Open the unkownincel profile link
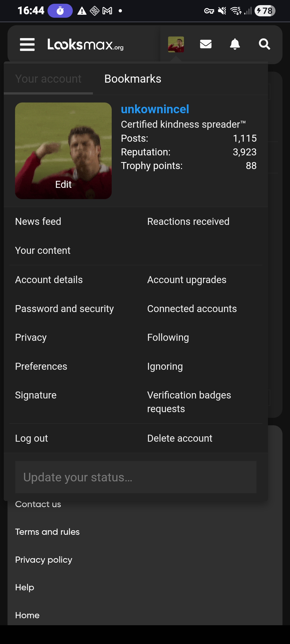The height and width of the screenshot is (644, 290). tap(155, 109)
